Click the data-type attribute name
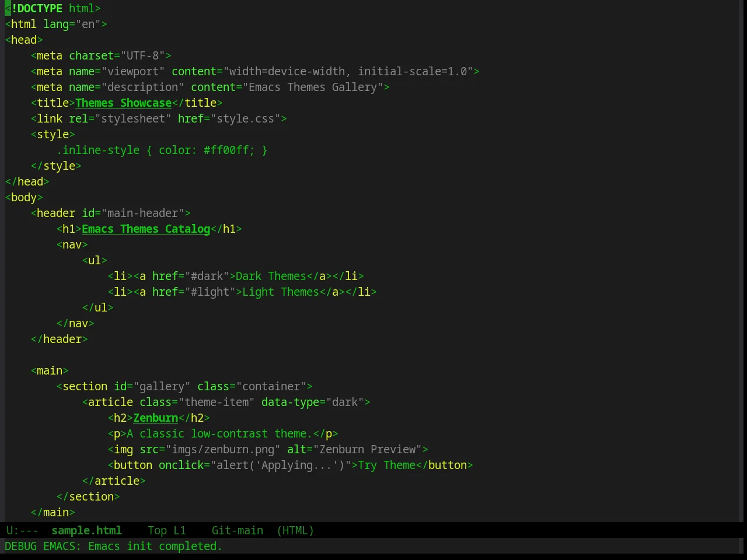 [x=290, y=402]
